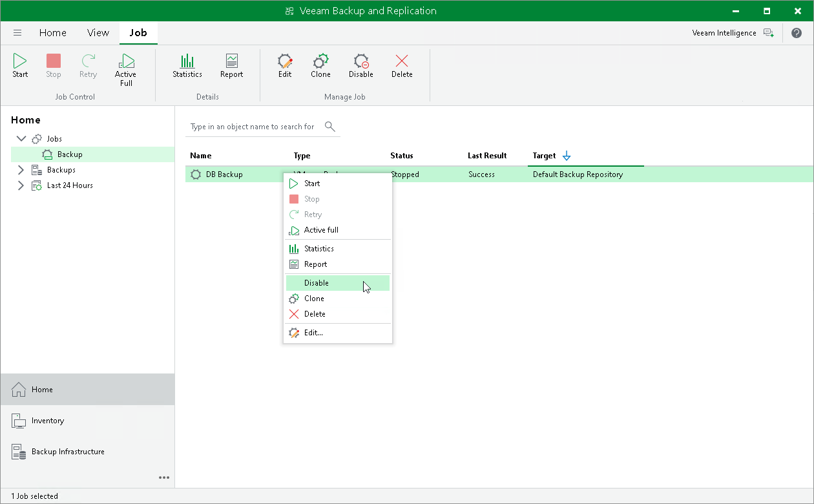The width and height of the screenshot is (814, 504).
Task: Click the Last 24 Hours node icon
Action: (x=37, y=185)
